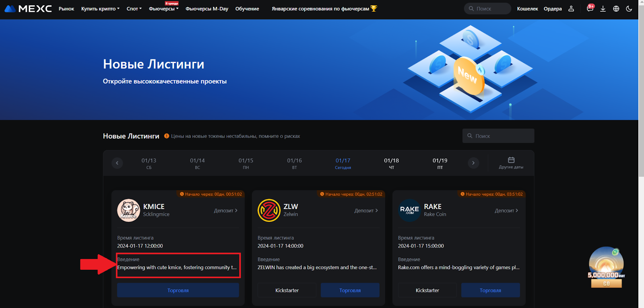Open the notifications chat icon
Viewport: 644px width, 308px height.
tap(590, 8)
